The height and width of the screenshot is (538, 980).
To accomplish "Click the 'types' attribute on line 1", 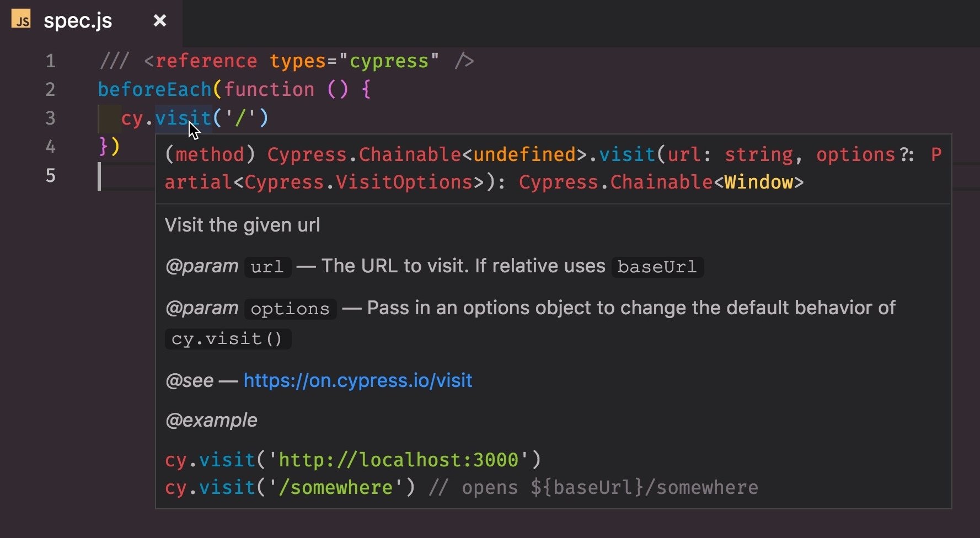I will (298, 61).
